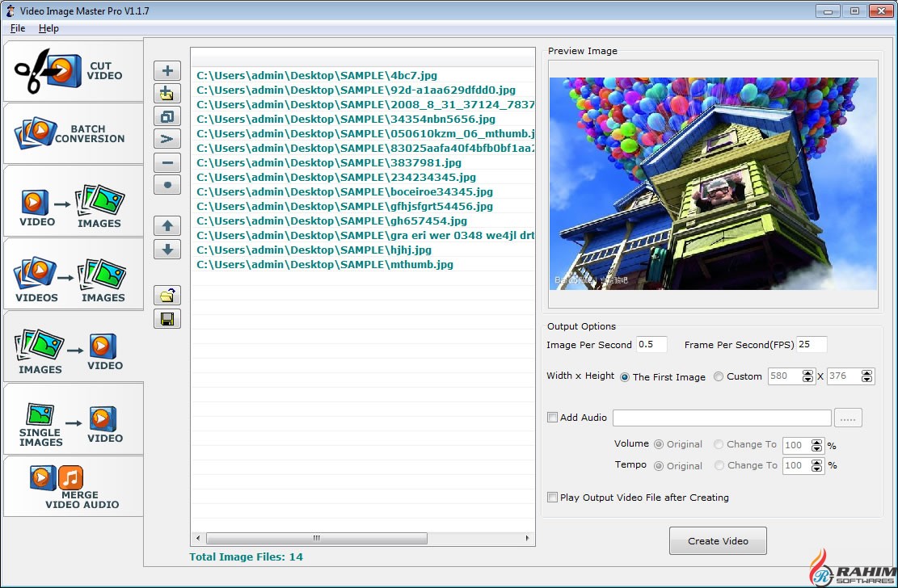
Task: Select the gfhjsfgrt54456.jpg row
Action: (363, 207)
